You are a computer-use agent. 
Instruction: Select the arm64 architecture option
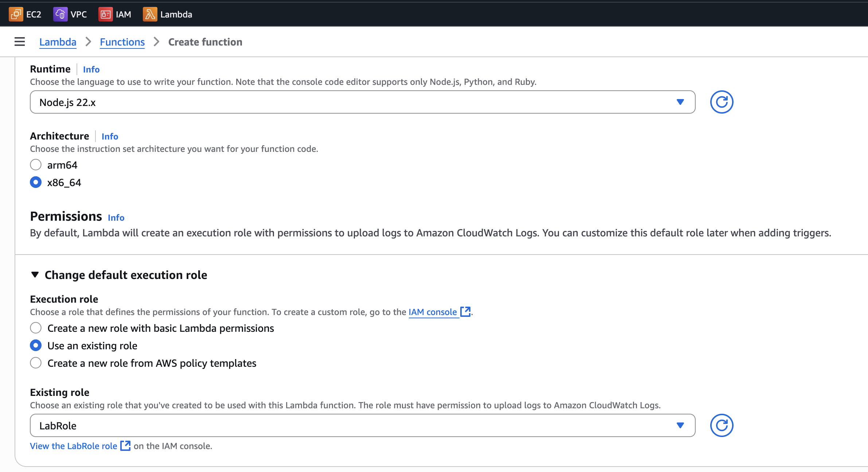[36, 165]
